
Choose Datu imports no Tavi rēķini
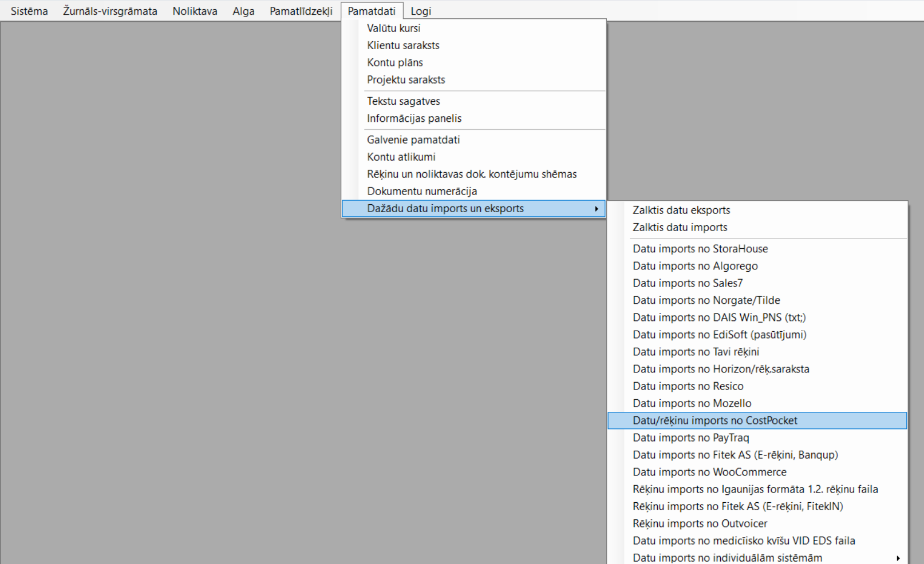pyautogui.click(x=757, y=352)
